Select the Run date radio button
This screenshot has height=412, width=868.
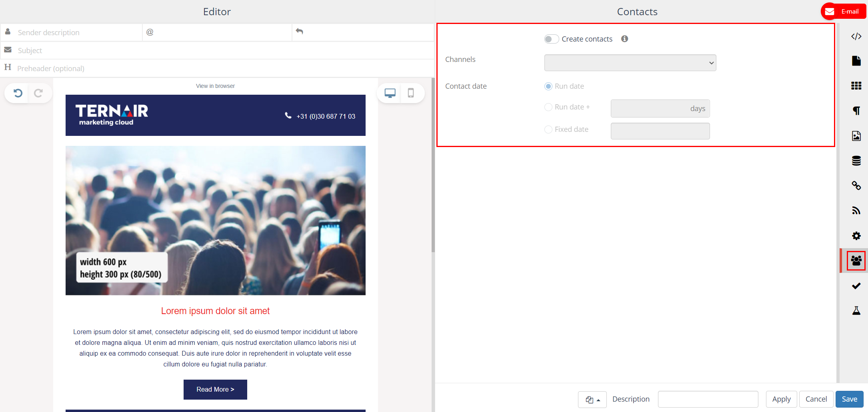pyautogui.click(x=548, y=86)
